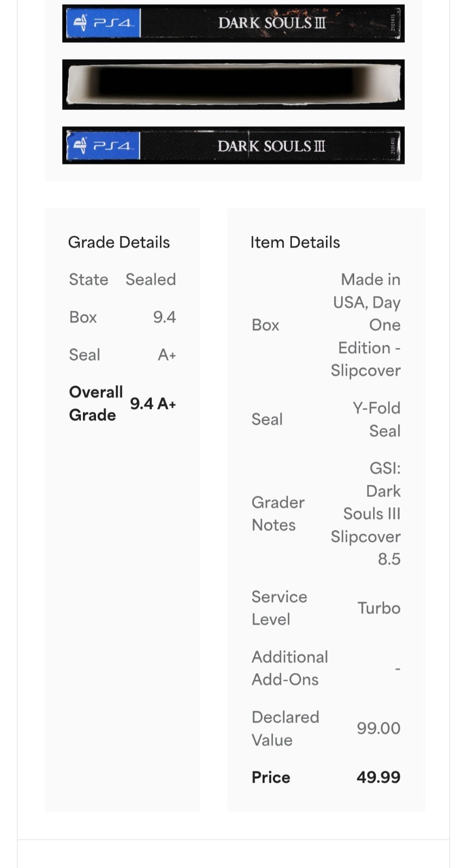This screenshot has height=868, width=467.
Task: Click the Overall Grade 9.4 A+ value
Action: (153, 404)
